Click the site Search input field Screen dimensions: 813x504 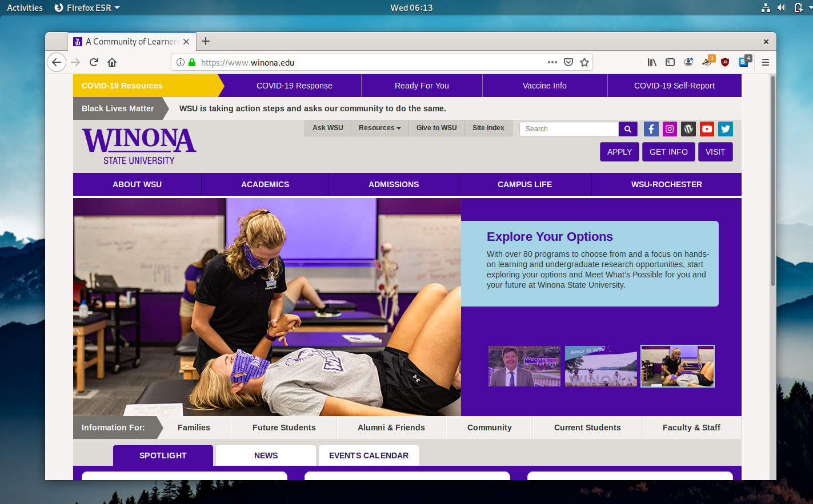point(569,129)
